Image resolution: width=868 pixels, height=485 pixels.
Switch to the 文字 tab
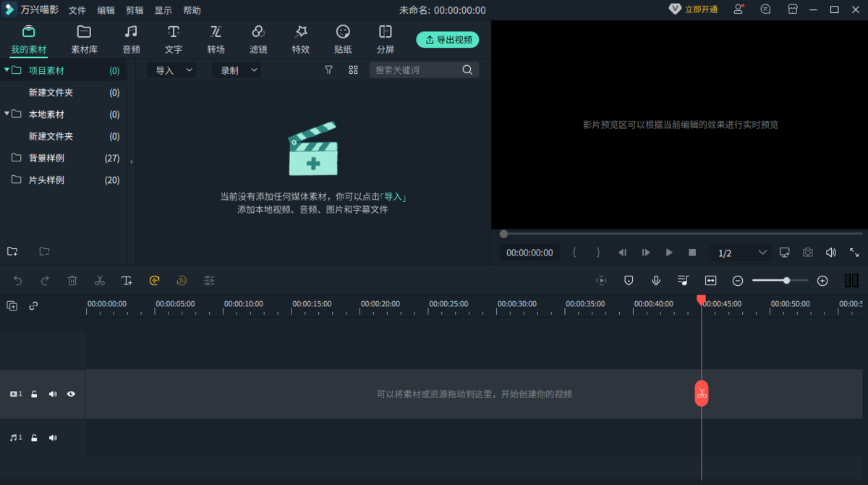[x=174, y=39]
